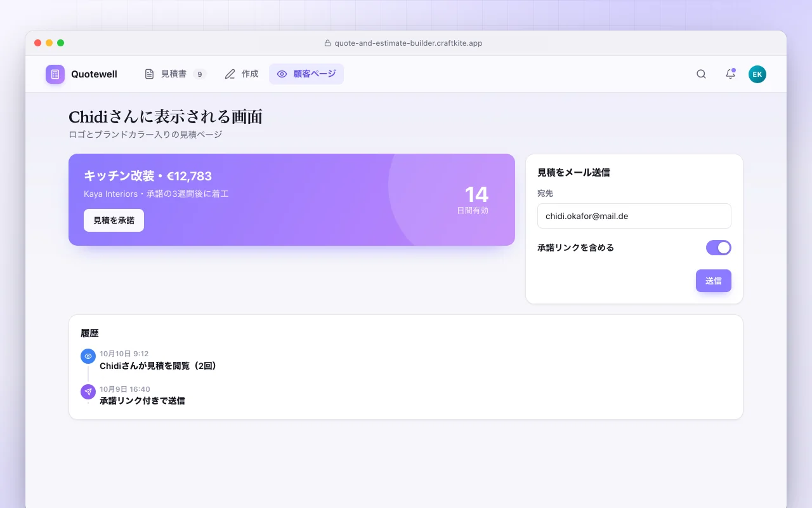The height and width of the screenshot is (508, 812).
Task: Click the キッチン改装・€12,783 title
Action: point(148,176)
